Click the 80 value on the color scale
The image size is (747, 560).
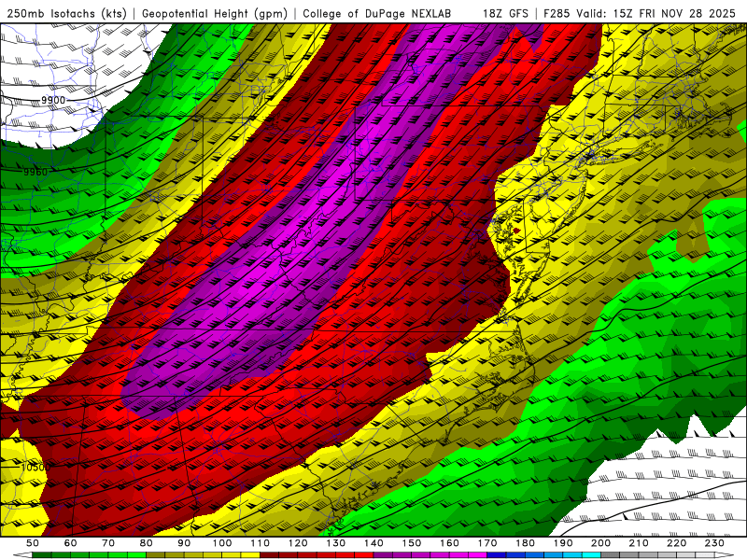pos(146,543)
